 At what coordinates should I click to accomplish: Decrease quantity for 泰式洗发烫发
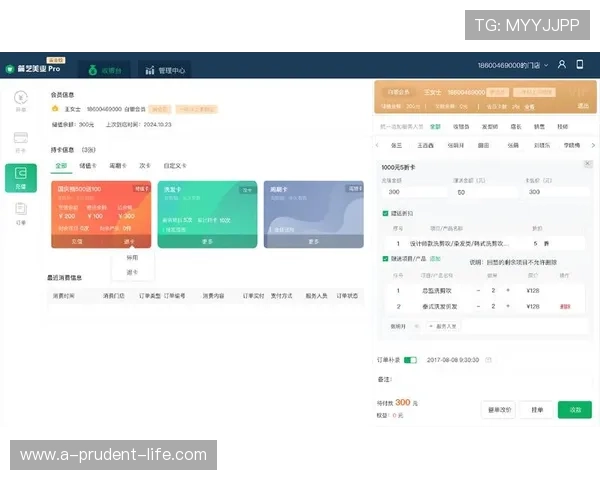(x=478, y=306)
